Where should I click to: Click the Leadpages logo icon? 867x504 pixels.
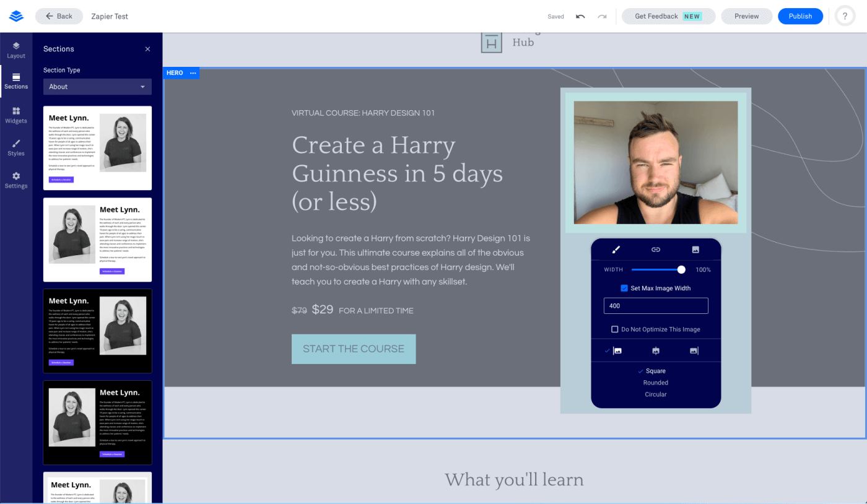click(16, 16)
